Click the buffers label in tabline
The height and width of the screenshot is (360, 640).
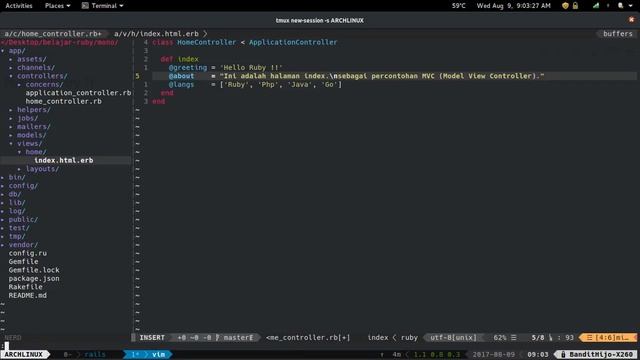(618, 34)
